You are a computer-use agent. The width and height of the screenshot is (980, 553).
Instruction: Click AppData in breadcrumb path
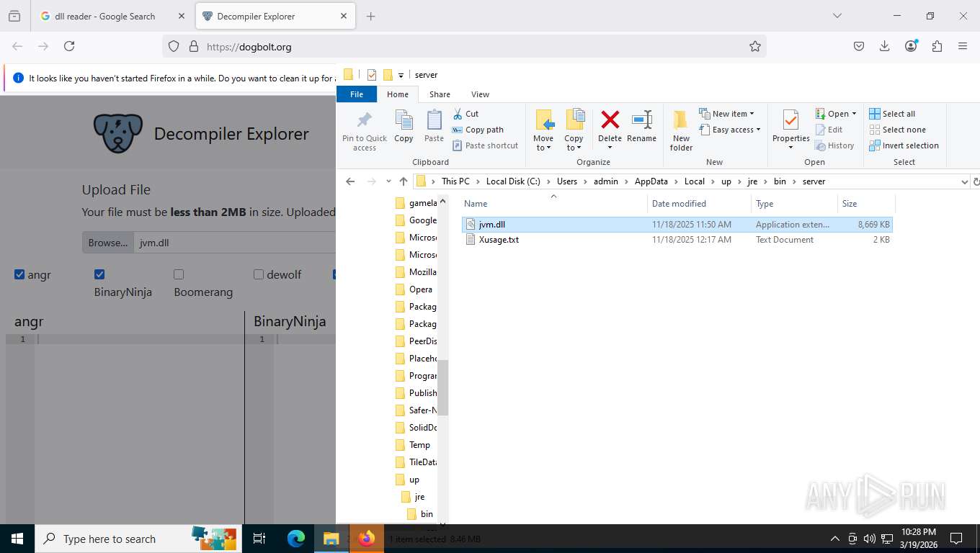pyautogui.click(x=651, y=181)
